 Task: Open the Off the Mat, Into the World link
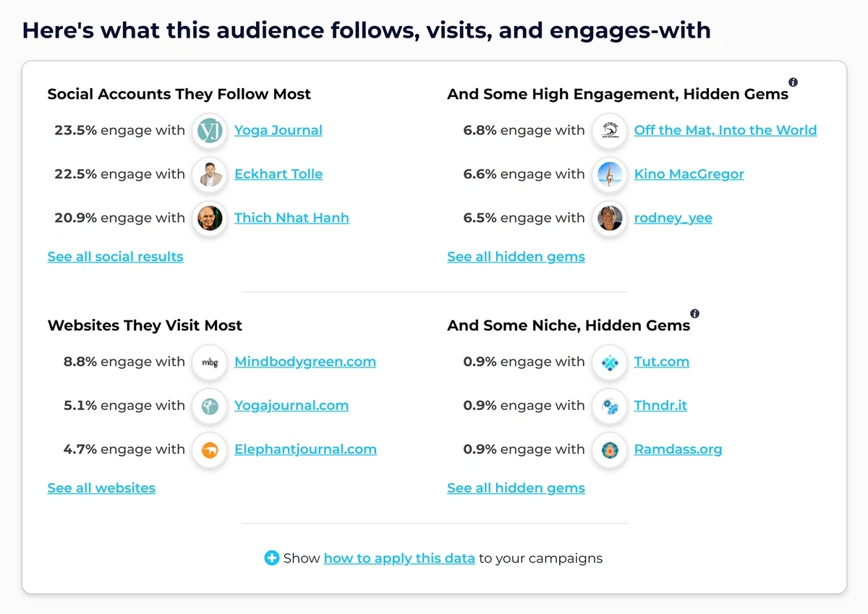point(726,130)
